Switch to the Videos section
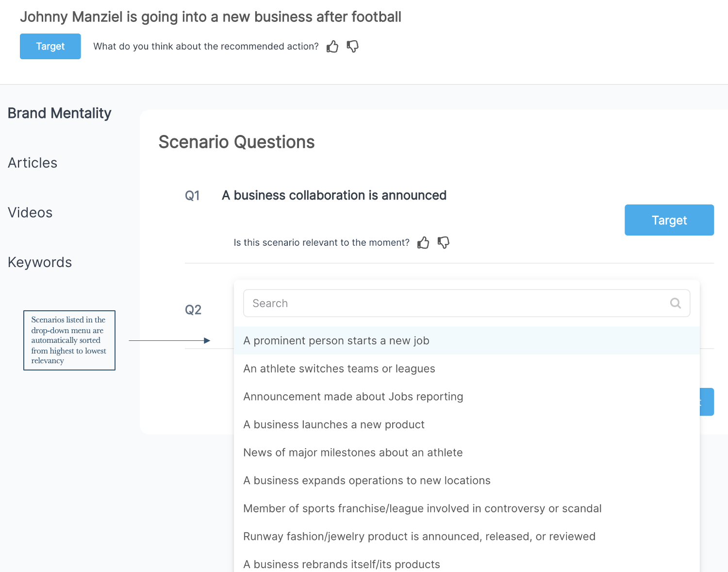 (30, 213)
